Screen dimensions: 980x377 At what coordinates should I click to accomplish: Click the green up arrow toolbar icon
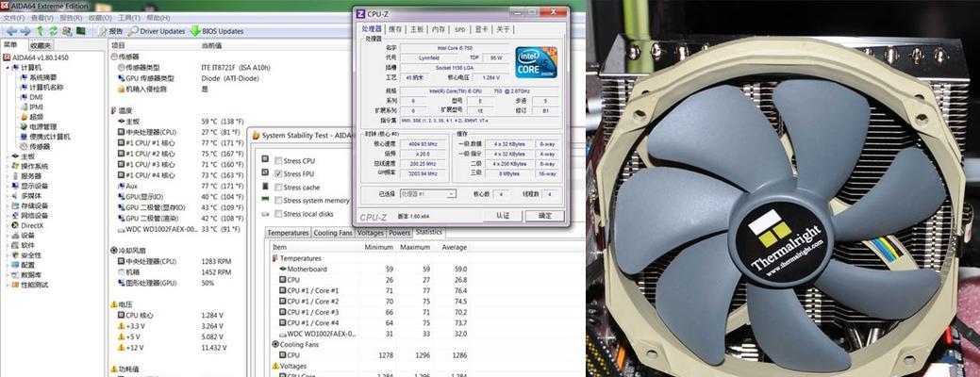coord(41,31)
